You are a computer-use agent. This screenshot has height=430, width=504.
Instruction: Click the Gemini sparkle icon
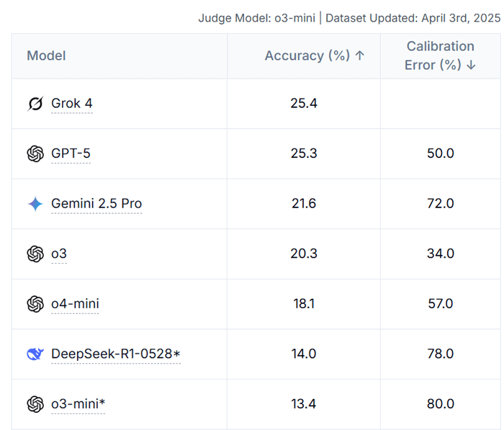point(35,204)
